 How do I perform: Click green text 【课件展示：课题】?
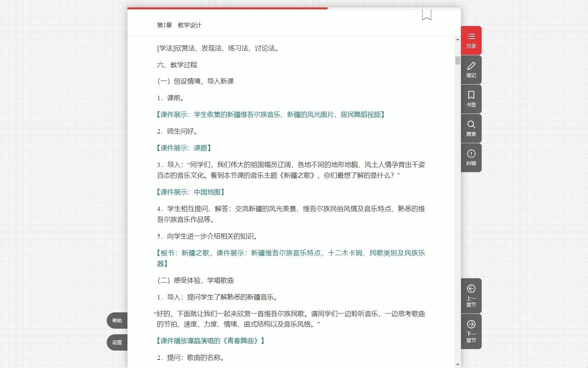pyautogui.click(x=184, y=148)
